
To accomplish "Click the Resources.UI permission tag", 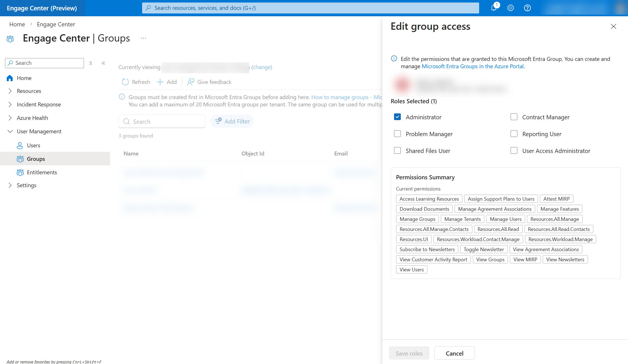I will pos(414,239).
